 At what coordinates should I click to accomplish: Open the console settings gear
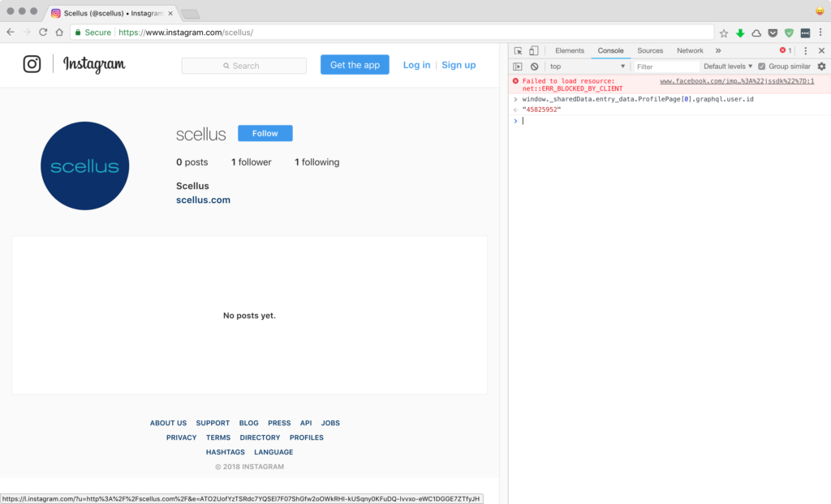pos(821,67)
